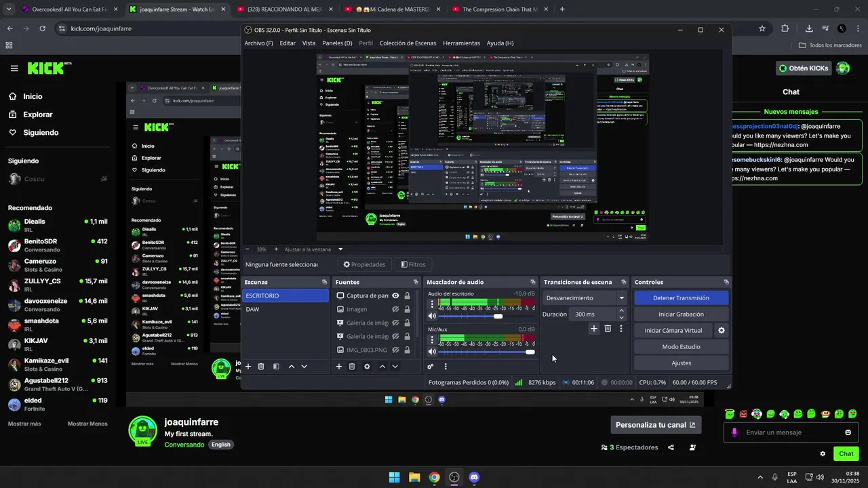Screen dimensions: 868x488
Task: Undock the Fuentes panel
Action: tap(416, 282)
